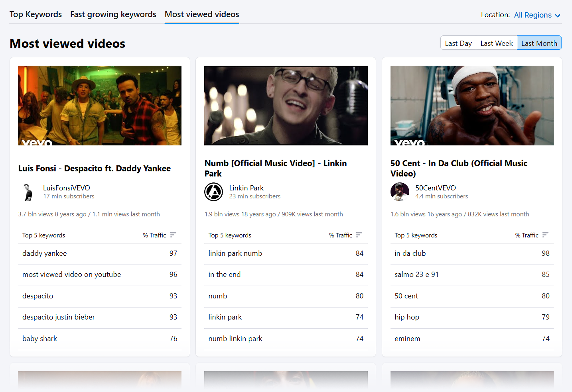This screenshot has height=392, width=572.
Task: Sort In Da Club keywords traffic icon
Action: tap(545, 235)
